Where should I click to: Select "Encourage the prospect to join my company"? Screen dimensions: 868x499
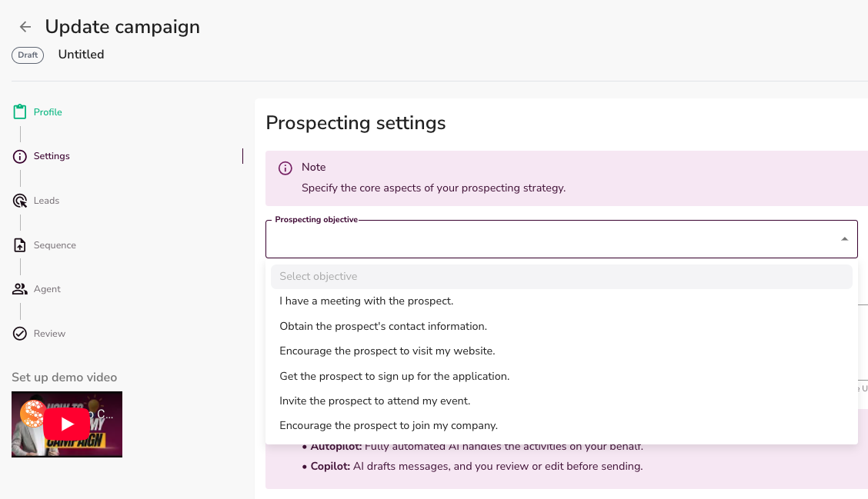389,425
